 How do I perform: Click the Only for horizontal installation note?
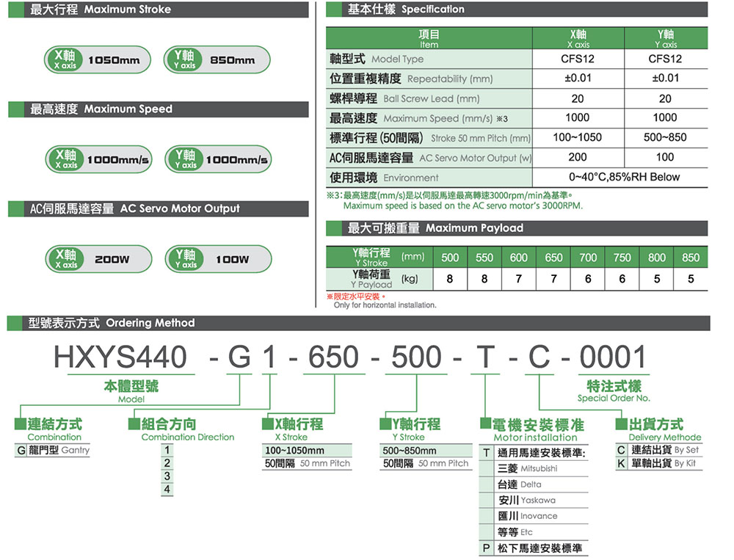pos(385,305)
